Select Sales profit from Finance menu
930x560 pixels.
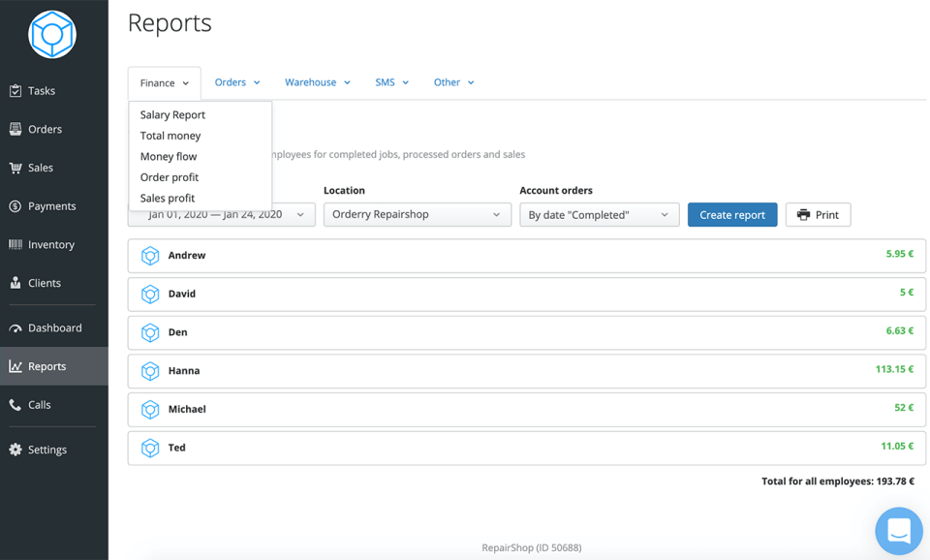pos(168,199)
